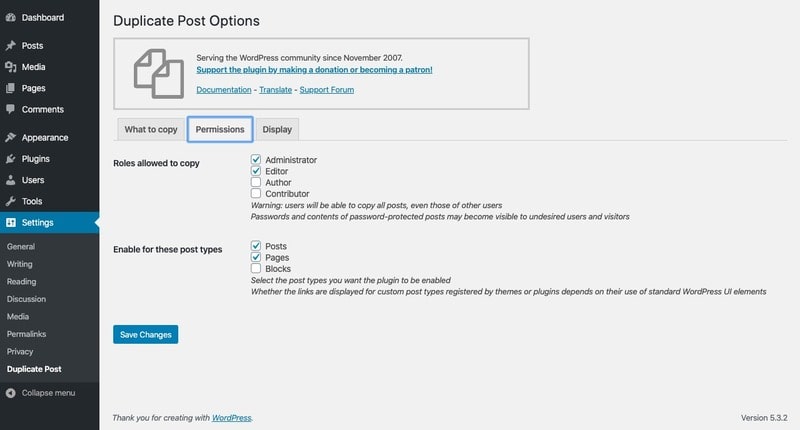Click the Dashboard icon in sidebar
800x430 pixels.
tap(10, 17)
